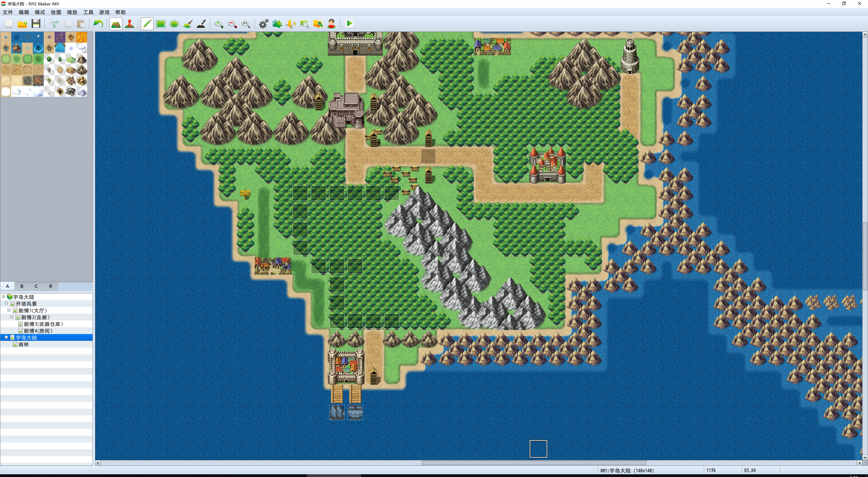Save the project with the floppy disk icon
Image resolution: width=868 pixels, height=477 pixels.
(x=36, y=24)
